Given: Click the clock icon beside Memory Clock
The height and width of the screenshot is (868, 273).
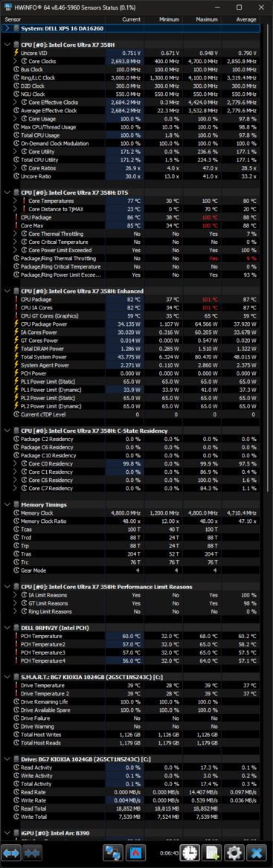Looking at the screenshot, I should point(16,512).
